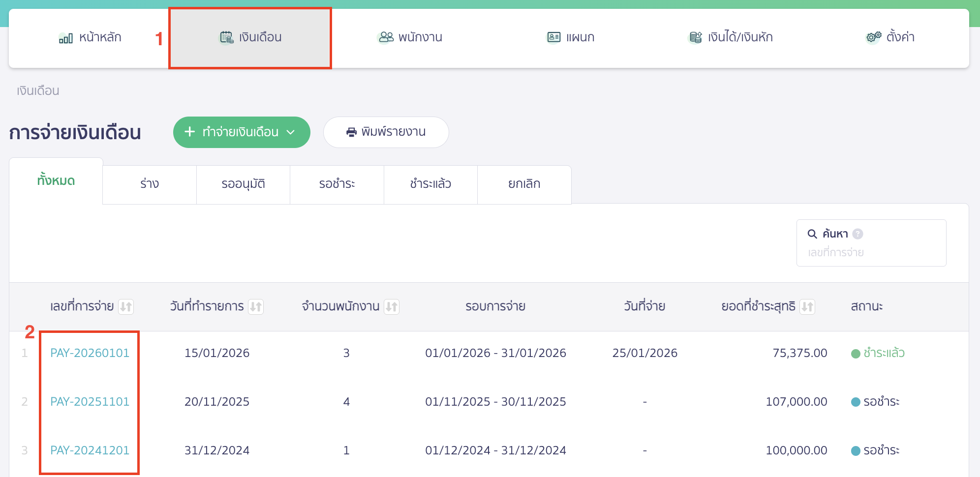
Task: Open พนักงาน via the people icon
Action: pyautogui.click(x=386, y=37)
